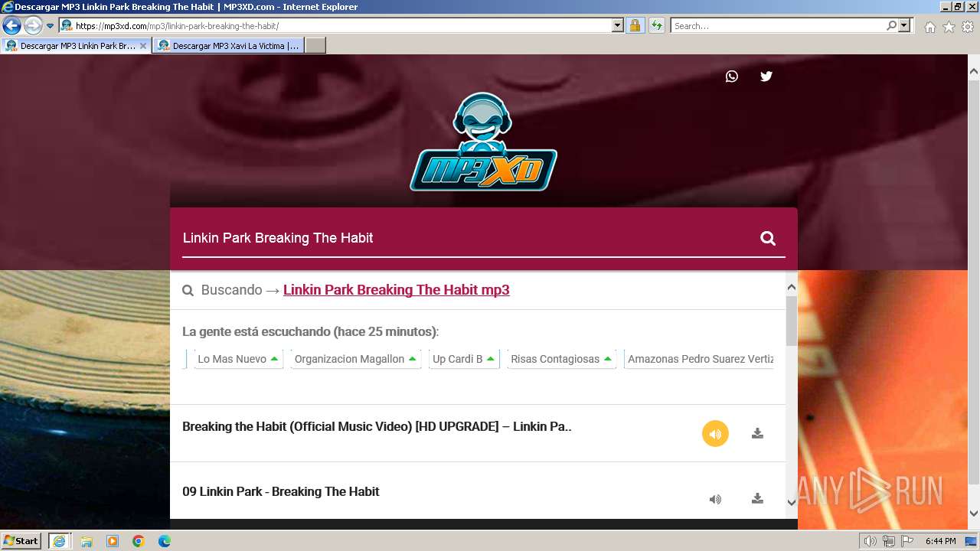Click the results panel scrollbar thumb
The width and height of the screenshot is (980, 551).
click(x=792, y=321)
